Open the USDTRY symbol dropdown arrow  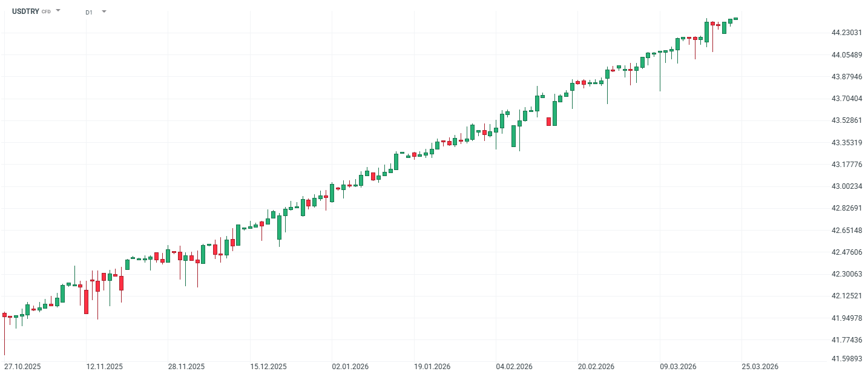(58, 11)
